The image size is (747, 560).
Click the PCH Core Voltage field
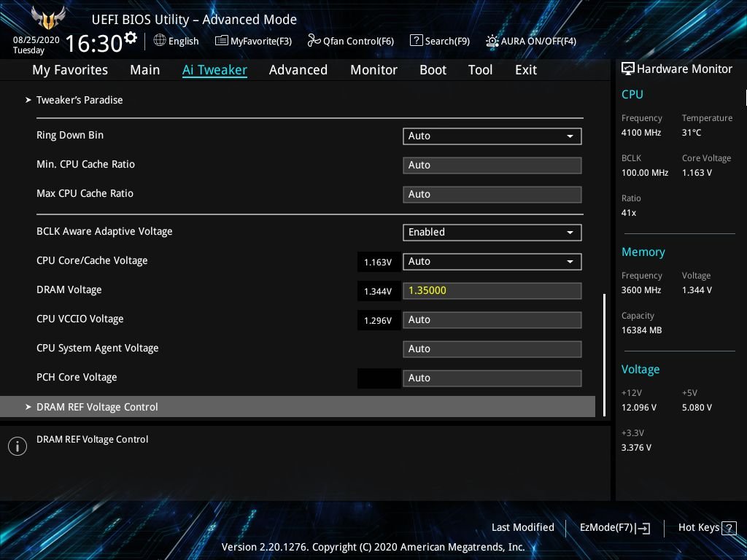492,378
